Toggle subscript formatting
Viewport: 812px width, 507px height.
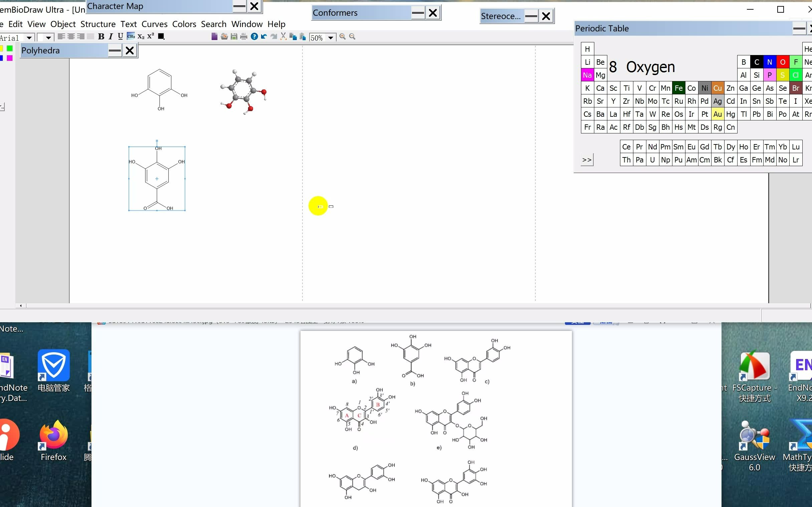pyautogui.click(x=141, y=37)
